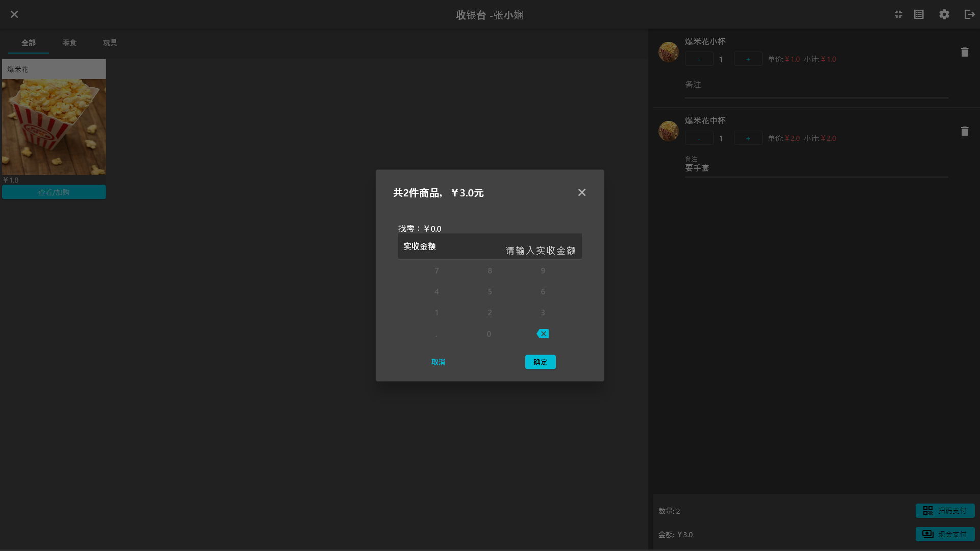Decrease the 爆米花中杯 quantity with minus
The image size is (980, 551).
point(699,138)
